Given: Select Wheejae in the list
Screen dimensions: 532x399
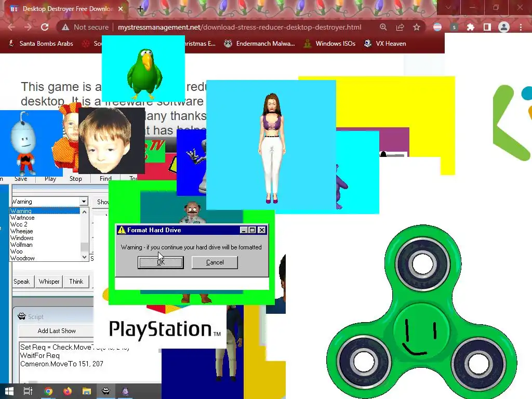Looking at the screenshot, I should [x=45, y=231].
